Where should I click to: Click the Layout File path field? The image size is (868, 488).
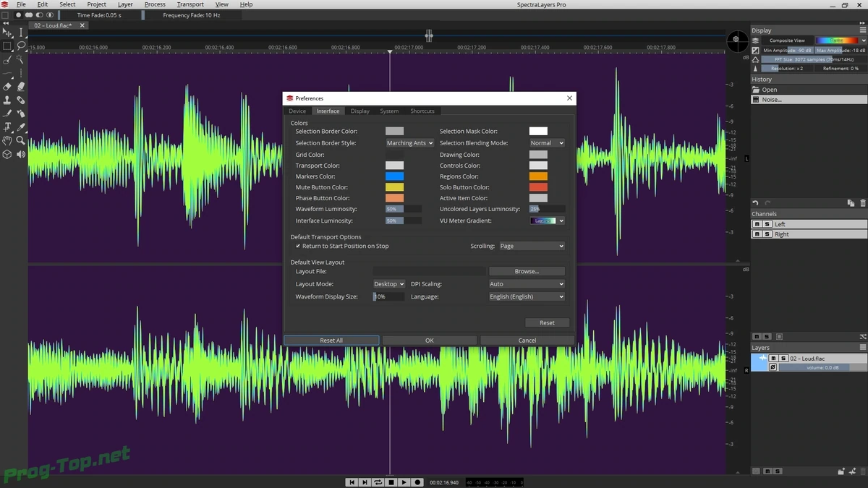coord(429,271)
